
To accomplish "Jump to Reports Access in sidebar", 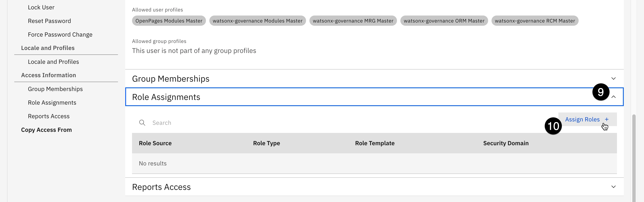I will 49,116.
